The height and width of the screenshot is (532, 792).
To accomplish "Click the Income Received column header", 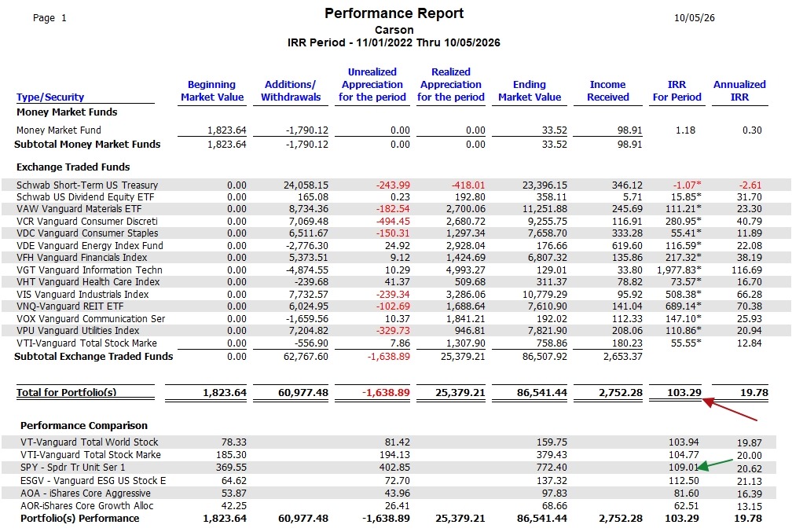I will tap(607, 91).
